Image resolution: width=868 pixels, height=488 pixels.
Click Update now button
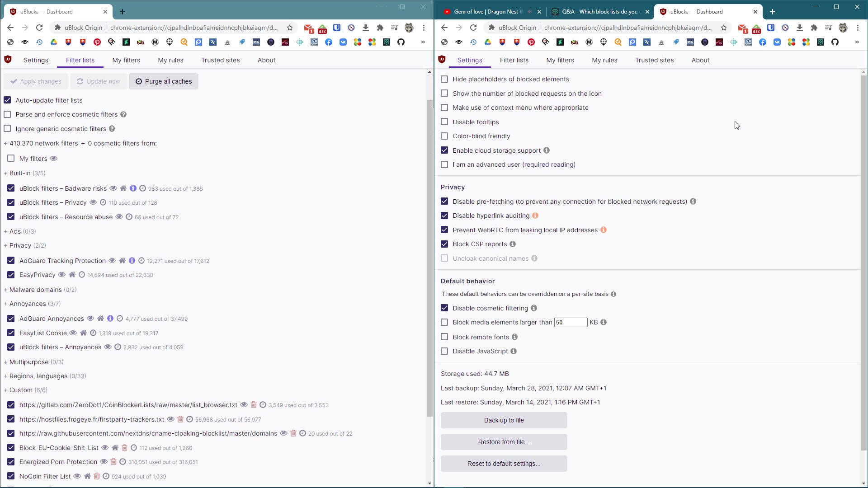[99, 81]
